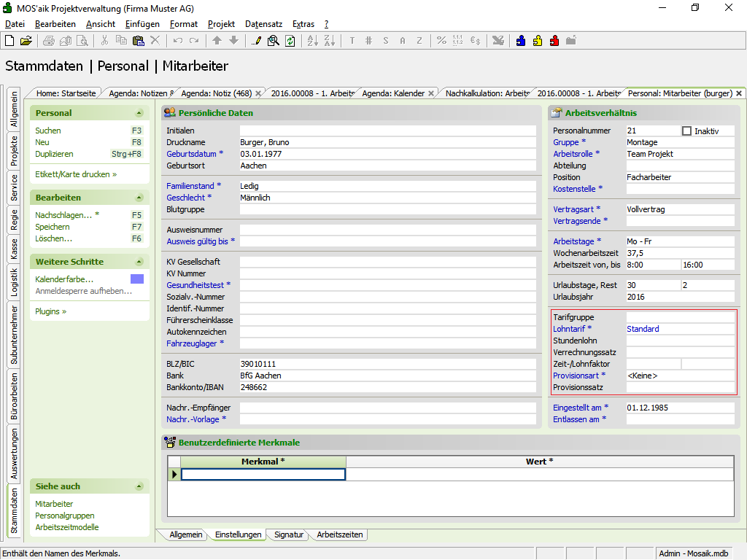Collapse the Weitere Schritte panel section
Image resolution: width=747 pixels, height=560 pixels.
coord(139,262)
